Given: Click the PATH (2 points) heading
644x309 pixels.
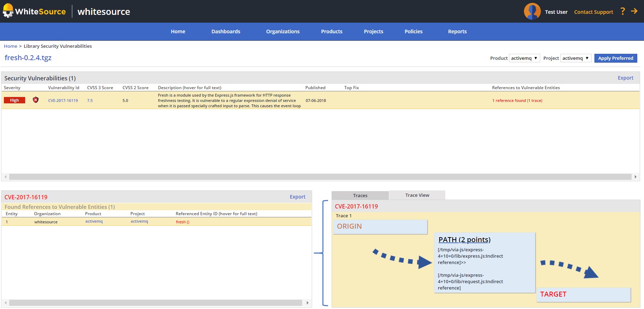Looking at the screenshot, I should (x=464, y=240).
